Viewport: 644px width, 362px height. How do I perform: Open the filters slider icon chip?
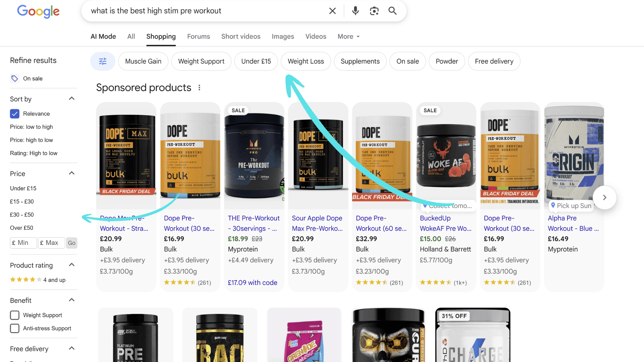[103, 61]
